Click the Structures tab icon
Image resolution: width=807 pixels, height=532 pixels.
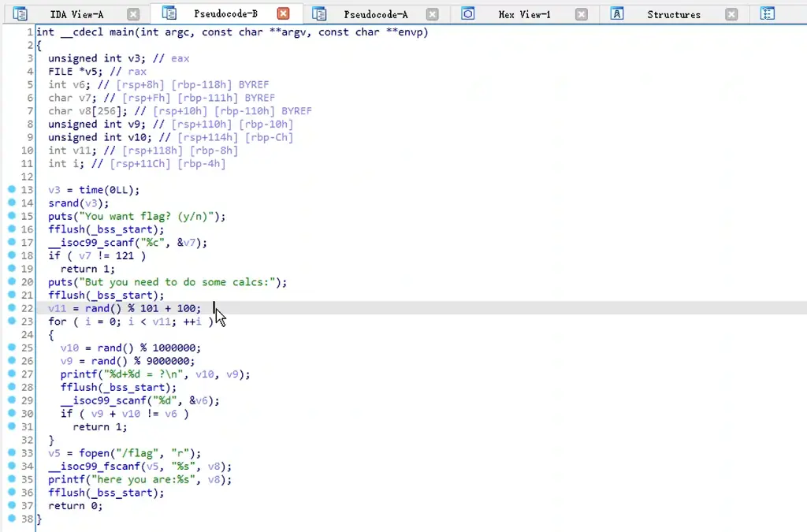click(x=618, y=13)
